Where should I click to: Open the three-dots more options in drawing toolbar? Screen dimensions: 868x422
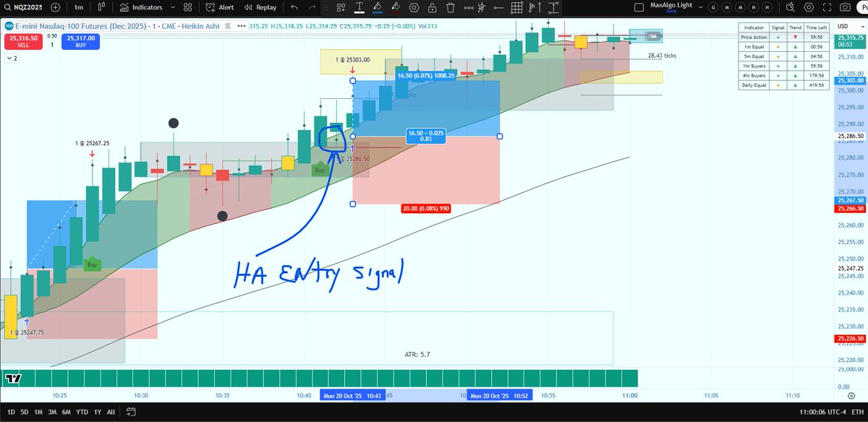click(469, 8)
